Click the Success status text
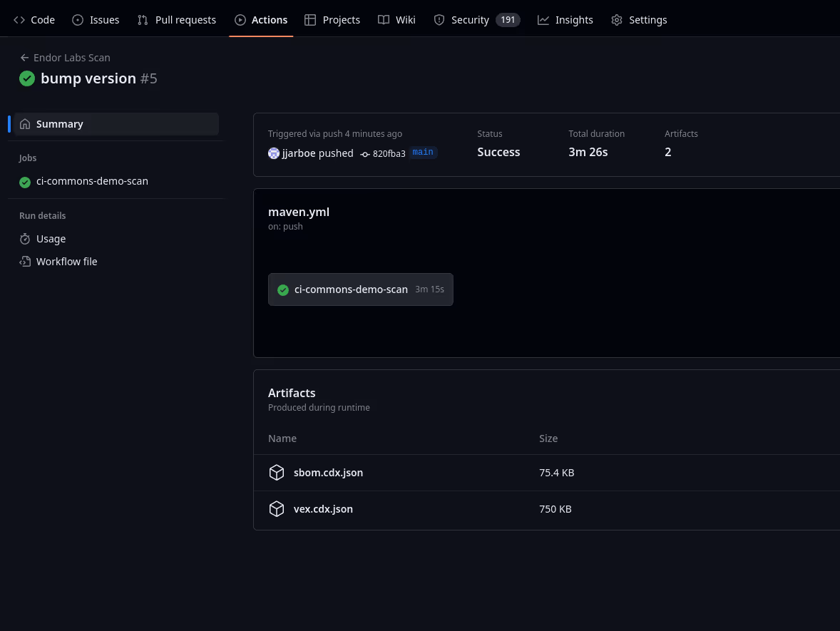Image resolution: width=840 pixels, height=631 pixels. click(x=498, y=152)
